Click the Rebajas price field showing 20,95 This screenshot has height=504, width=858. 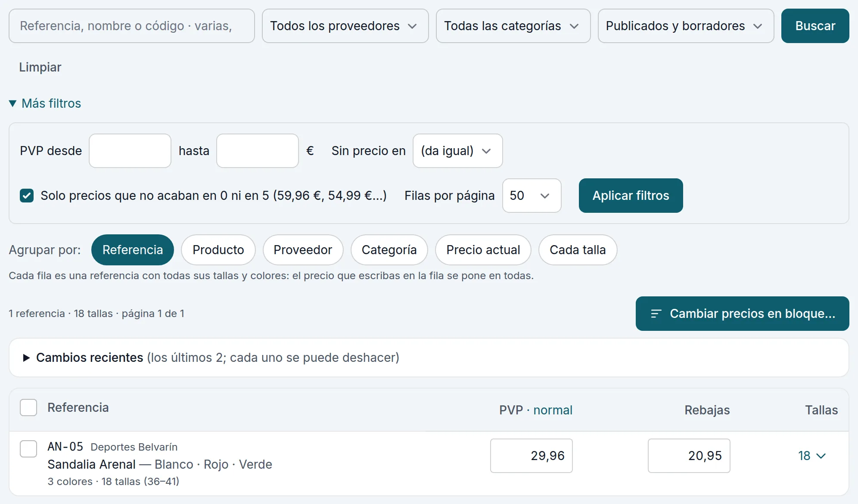click(x=689, y=456)
